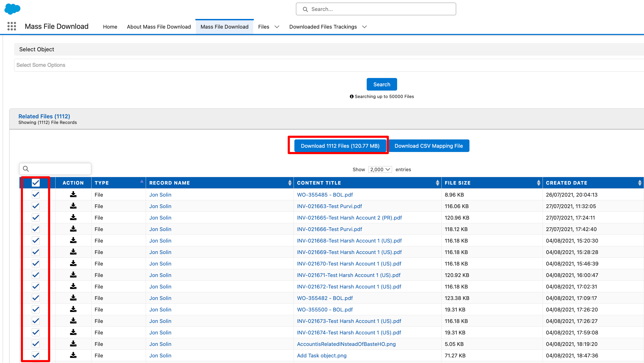644x363 pixels.
Task: Open the Show entries 2,000 dropdown
Action: coord(380,169)
